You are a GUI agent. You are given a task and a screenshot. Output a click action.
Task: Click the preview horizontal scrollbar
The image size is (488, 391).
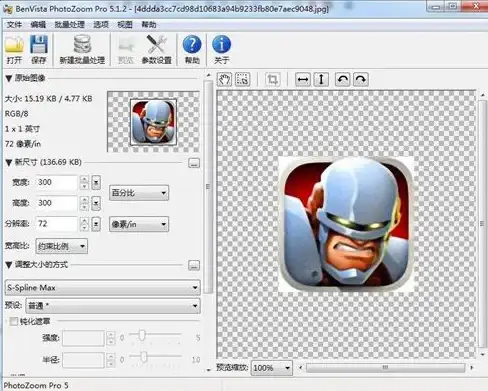coord(386,368)
